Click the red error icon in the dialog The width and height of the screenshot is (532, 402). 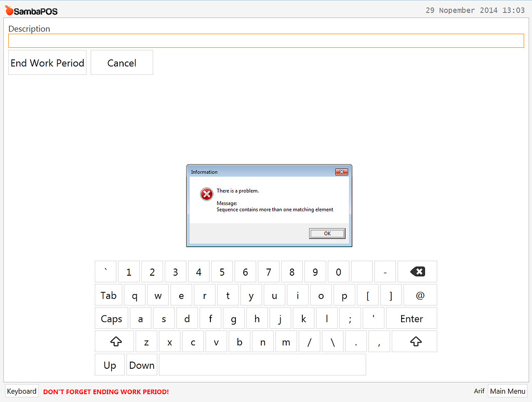(206, 194)
